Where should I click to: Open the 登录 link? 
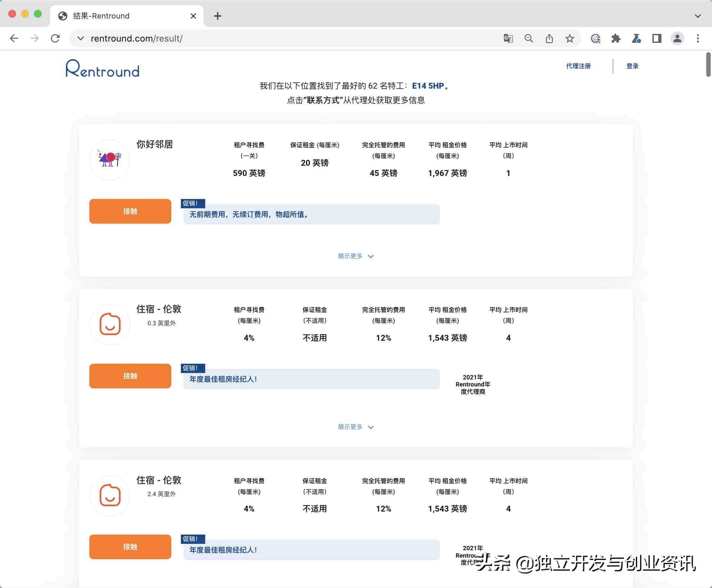[632, 66]
